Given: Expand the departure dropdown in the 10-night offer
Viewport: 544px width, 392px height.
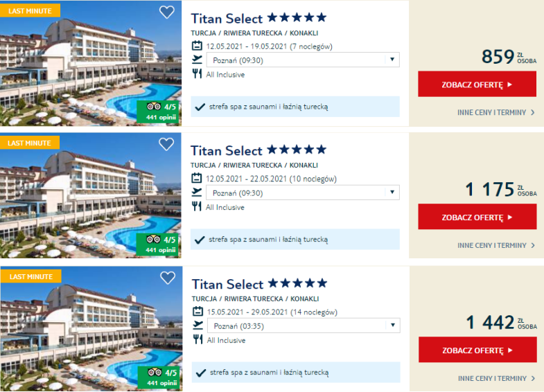Looking at the screenshot, I should (x=303, y=193).
